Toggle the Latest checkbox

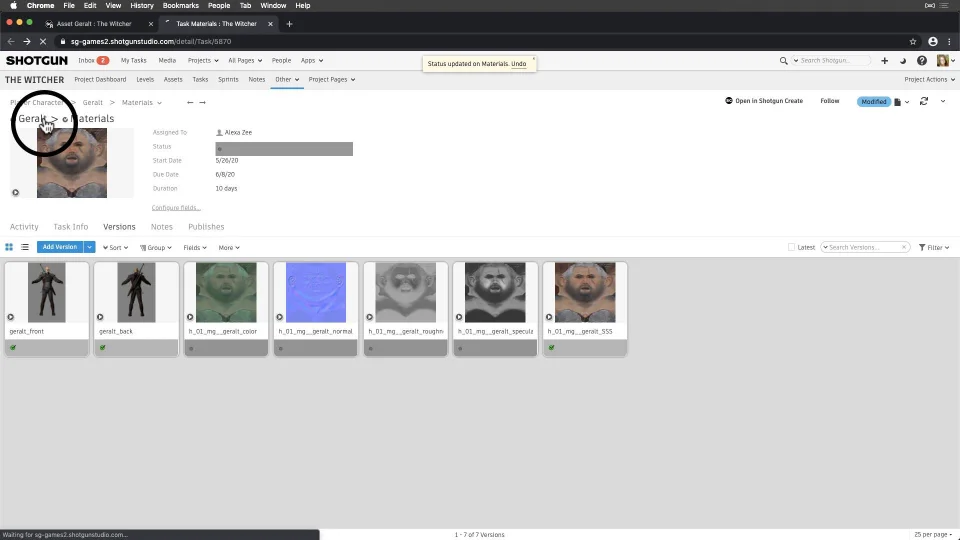pyautogui.click(x=791, y=247)
